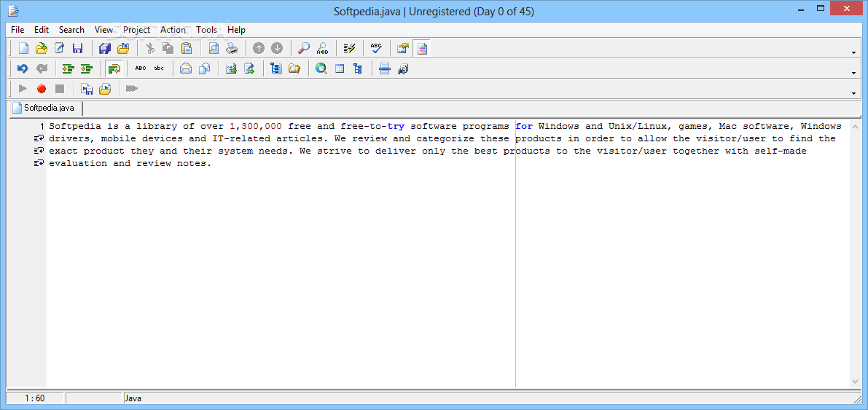Convert selection to uppercase ABC

pos(141,68)
